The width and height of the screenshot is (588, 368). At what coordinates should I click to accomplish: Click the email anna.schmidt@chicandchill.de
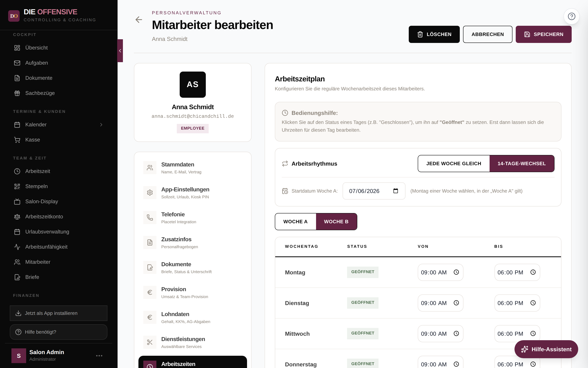tap(193, 116)
